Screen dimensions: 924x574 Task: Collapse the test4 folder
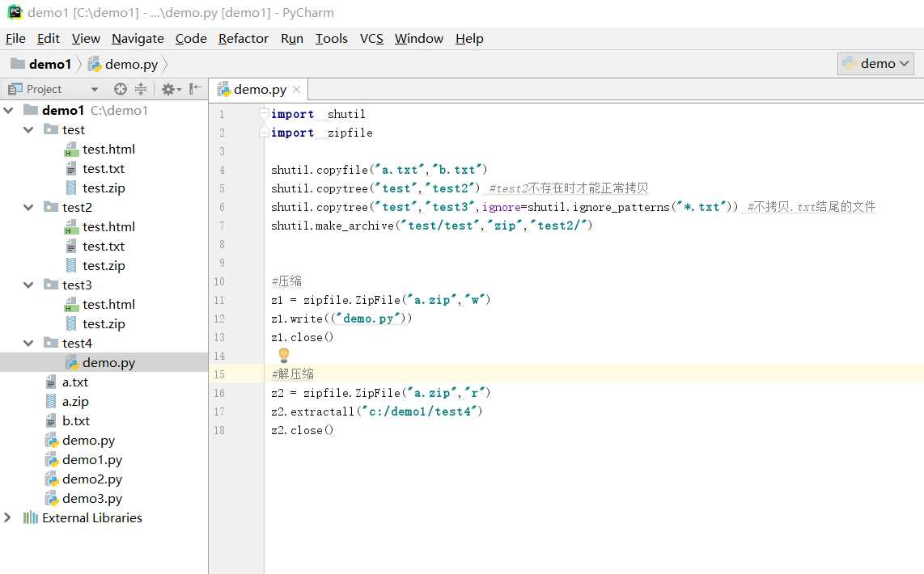tap(28, 344)
